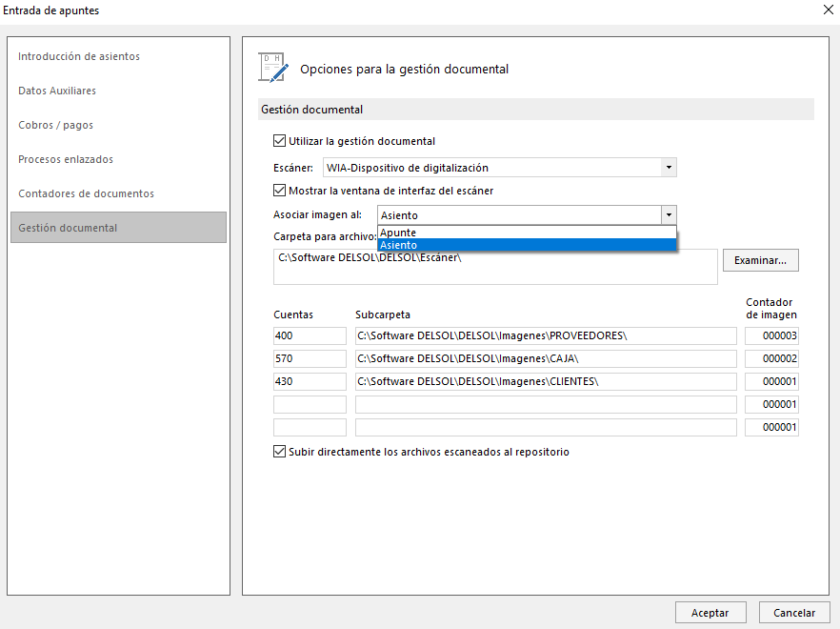Click the image counter in the CLIENTES row
Viewport: 840px width, 629px height.
point(772,381)
